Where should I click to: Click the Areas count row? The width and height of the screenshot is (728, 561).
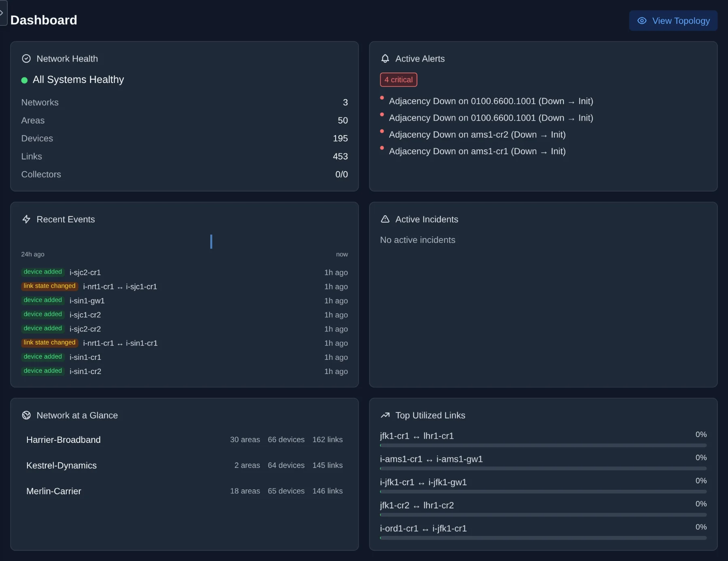(184, 120)
